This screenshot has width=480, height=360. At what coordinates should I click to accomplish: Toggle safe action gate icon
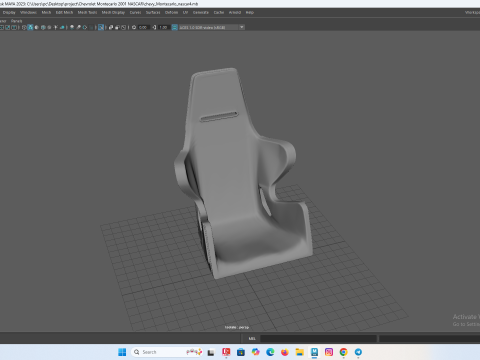[x=7, y=27]
